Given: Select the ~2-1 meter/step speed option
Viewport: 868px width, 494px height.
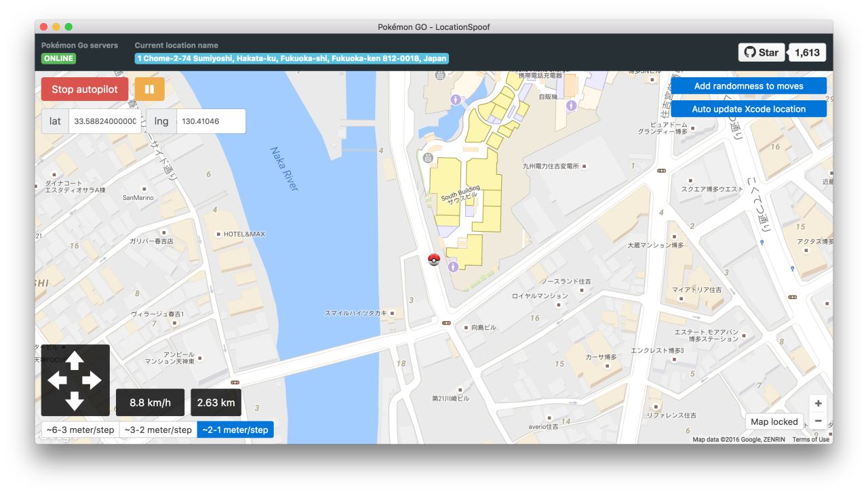Looking at the screenshot, I should pos(235,430).
